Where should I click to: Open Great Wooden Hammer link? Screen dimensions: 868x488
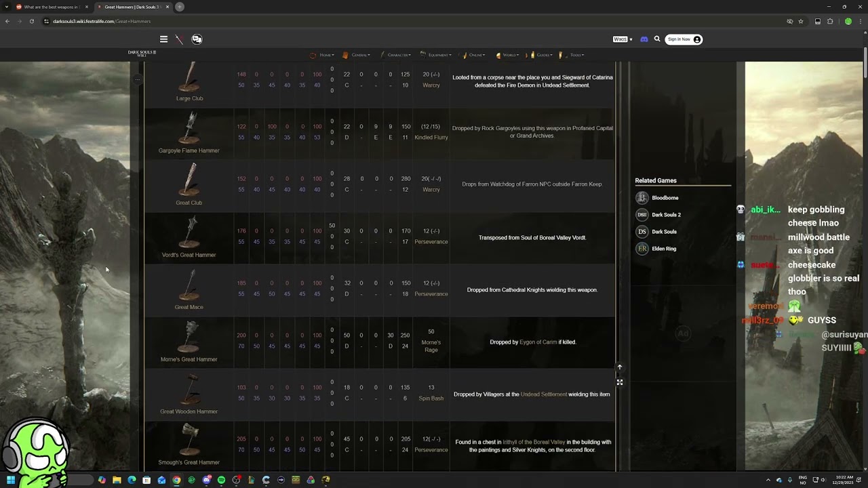pos(189,411)
